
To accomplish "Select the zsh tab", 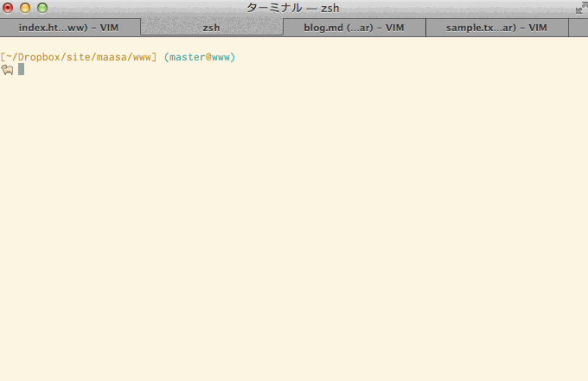I will click(212, 28).
